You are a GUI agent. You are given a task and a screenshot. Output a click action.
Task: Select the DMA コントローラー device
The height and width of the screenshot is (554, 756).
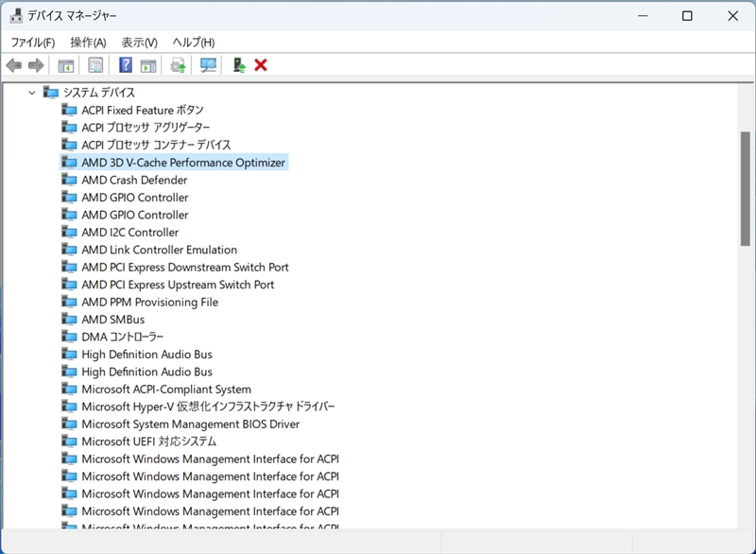(x=122, y=337)
